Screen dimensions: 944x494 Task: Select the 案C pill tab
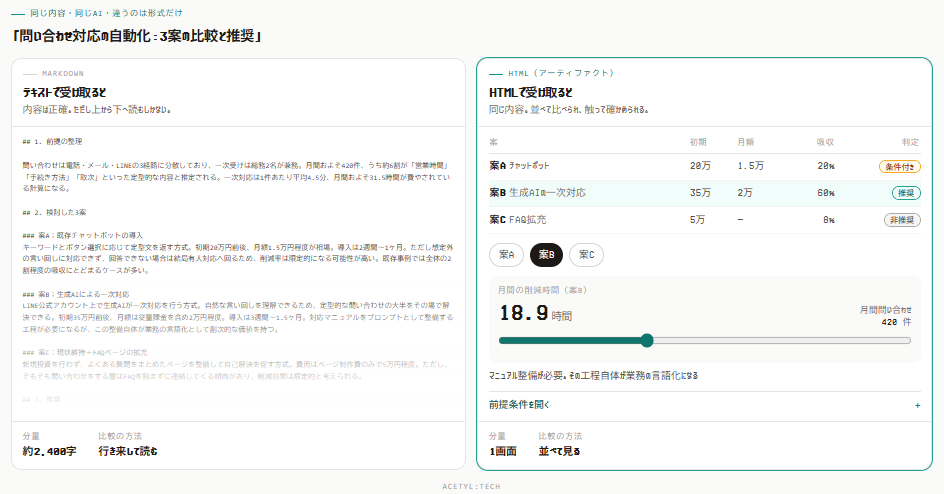[586, 255]
